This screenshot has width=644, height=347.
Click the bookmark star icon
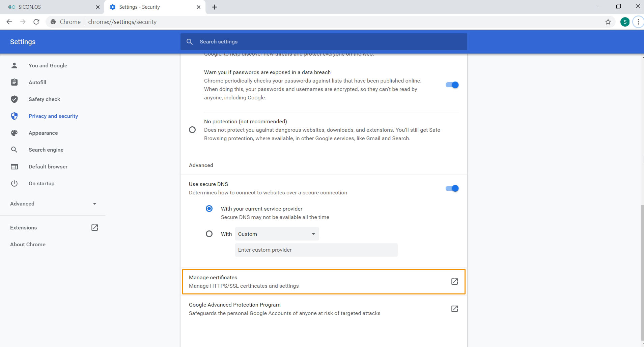tap(608, 22)
